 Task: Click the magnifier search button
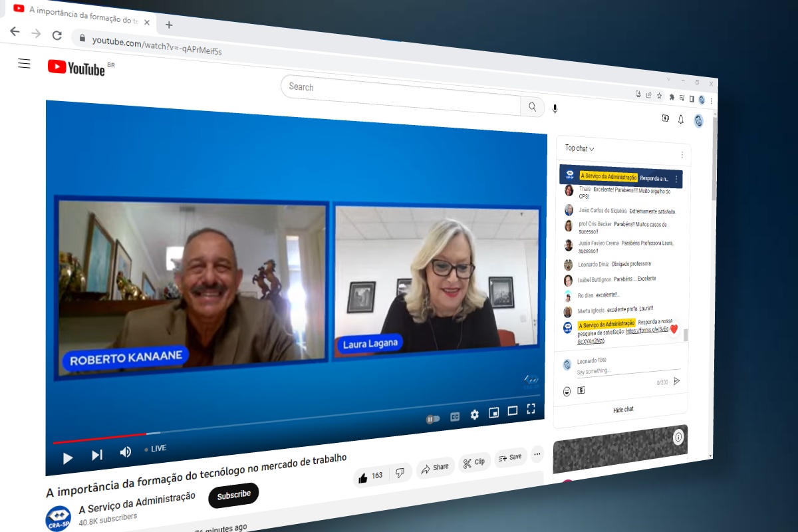coord(532,106)
